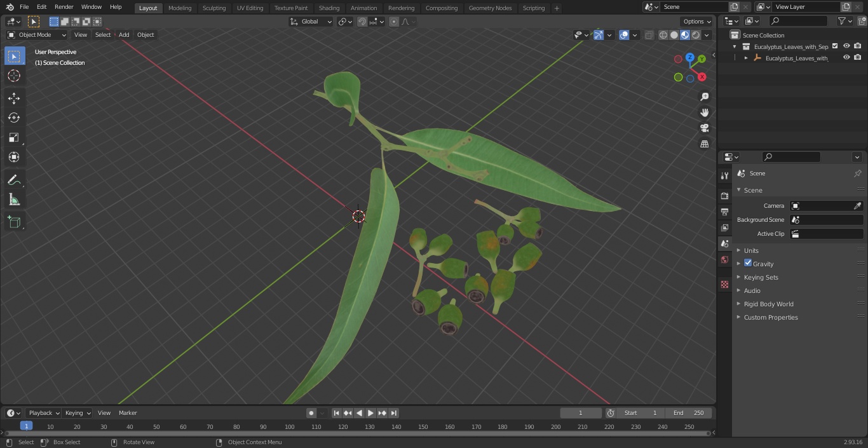Viewport: 868px width, 448px height.
Task: Switch to the Shading workspace tab
Action: pos(329,8)
